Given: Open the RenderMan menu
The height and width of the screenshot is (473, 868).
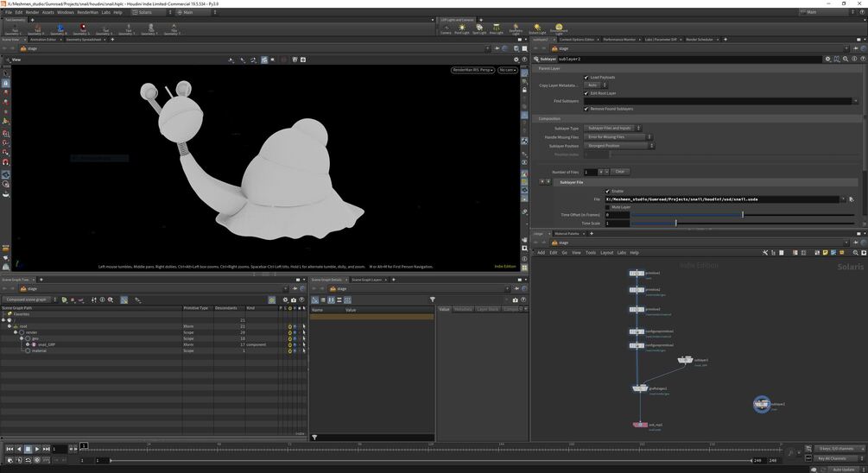Looking at the screenshot, I should (x=87, y=12).
